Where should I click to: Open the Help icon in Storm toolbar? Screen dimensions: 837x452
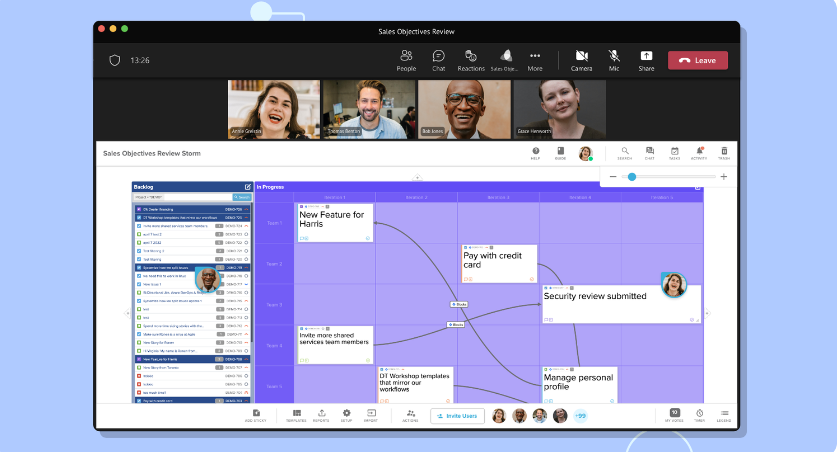(x=535, y=153)
